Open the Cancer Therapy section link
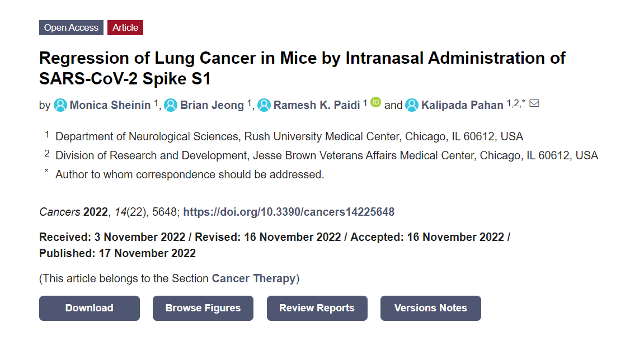The image size is (644, 346). pyautogui.click(x=253, y=278)
